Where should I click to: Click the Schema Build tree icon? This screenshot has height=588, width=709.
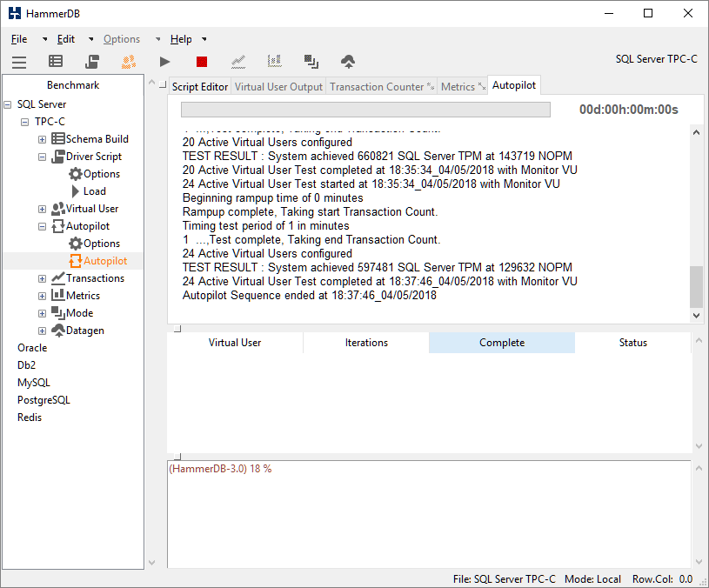[x=58, y=139]
